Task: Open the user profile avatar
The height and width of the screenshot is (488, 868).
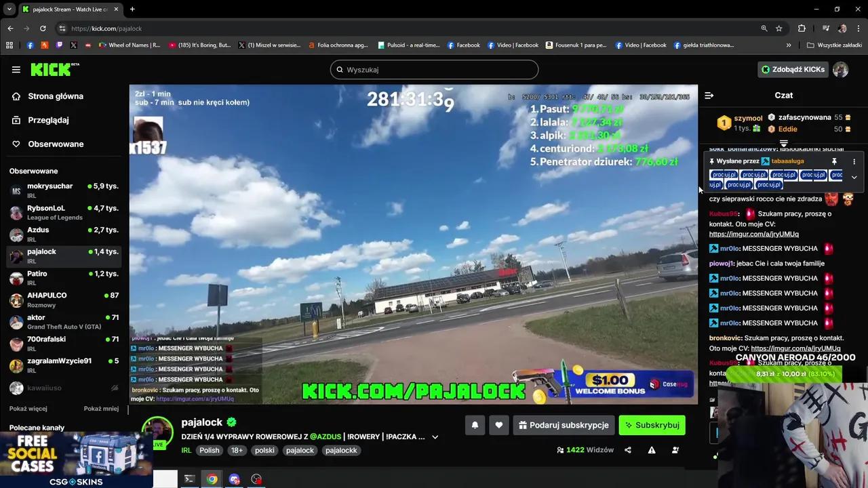Action: tap(840, 69)
